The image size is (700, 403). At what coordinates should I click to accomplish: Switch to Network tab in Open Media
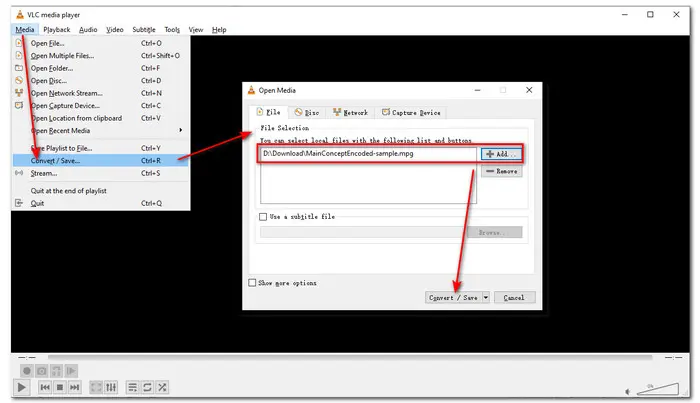[350, 113]
